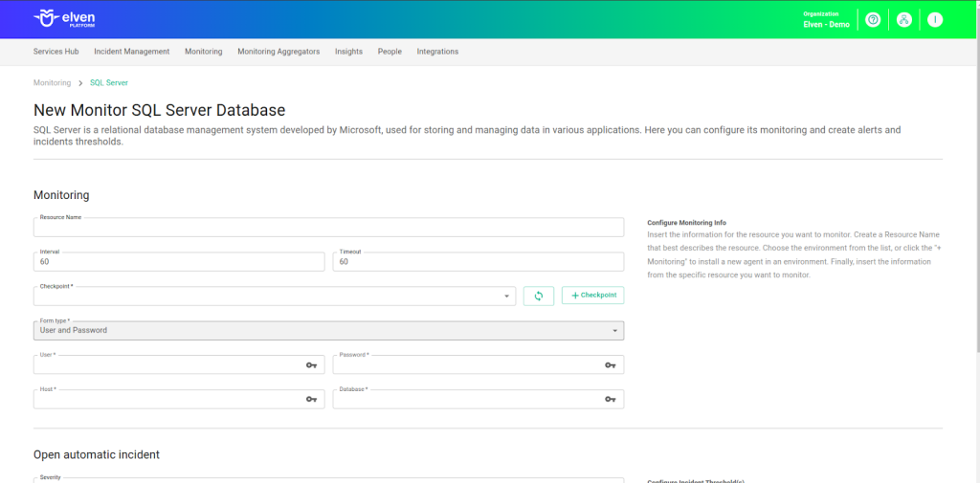Expand the Checkpoint dropdown
Image resolution: width=980 pixels, height=483 pixels.
[x=275, y=296]
